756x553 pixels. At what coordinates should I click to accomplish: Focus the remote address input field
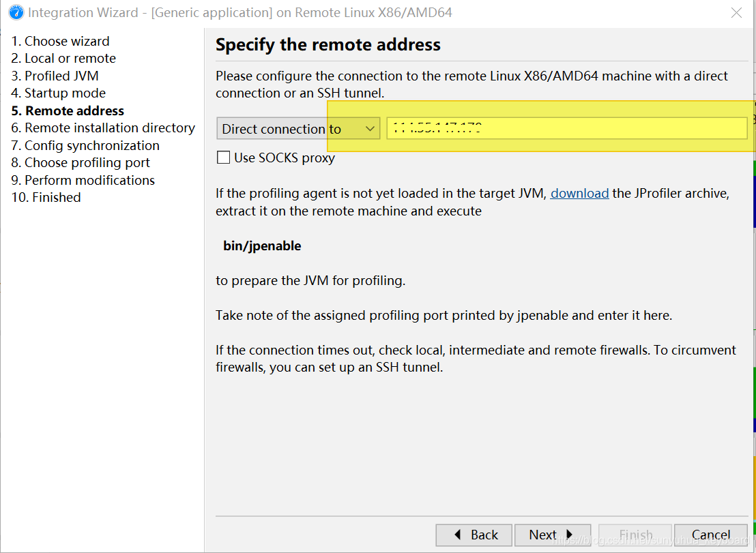point(567,129)
